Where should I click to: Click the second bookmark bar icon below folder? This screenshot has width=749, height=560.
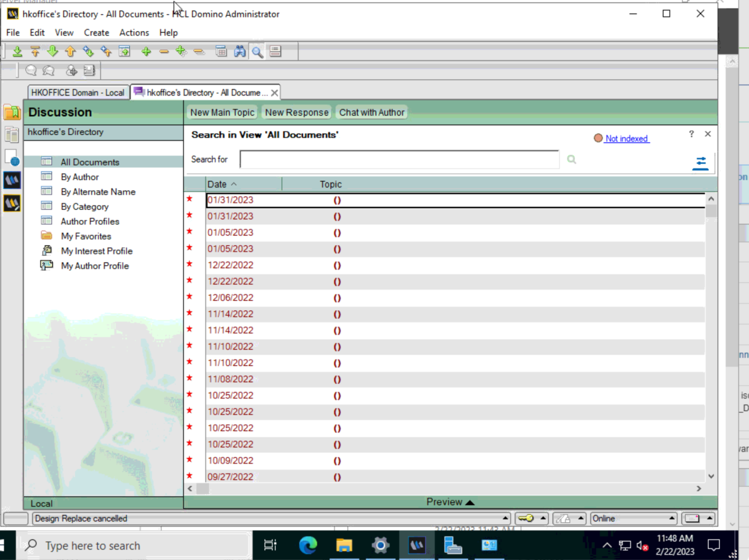(12, 135)
